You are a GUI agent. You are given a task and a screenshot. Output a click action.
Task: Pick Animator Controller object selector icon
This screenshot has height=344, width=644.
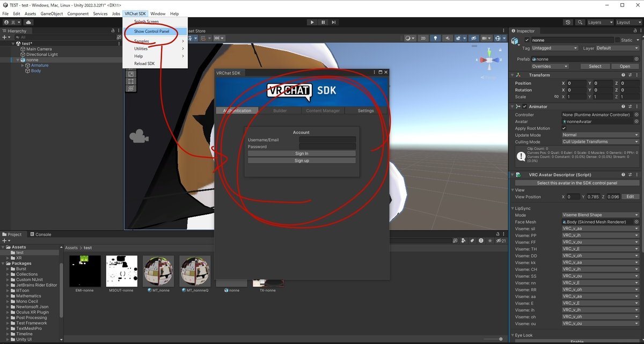point(636,115)
